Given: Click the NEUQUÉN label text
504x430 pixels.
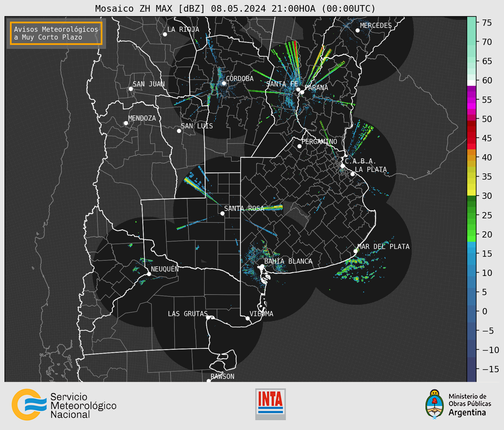Looking at the screenshot, I should point(165,269).
